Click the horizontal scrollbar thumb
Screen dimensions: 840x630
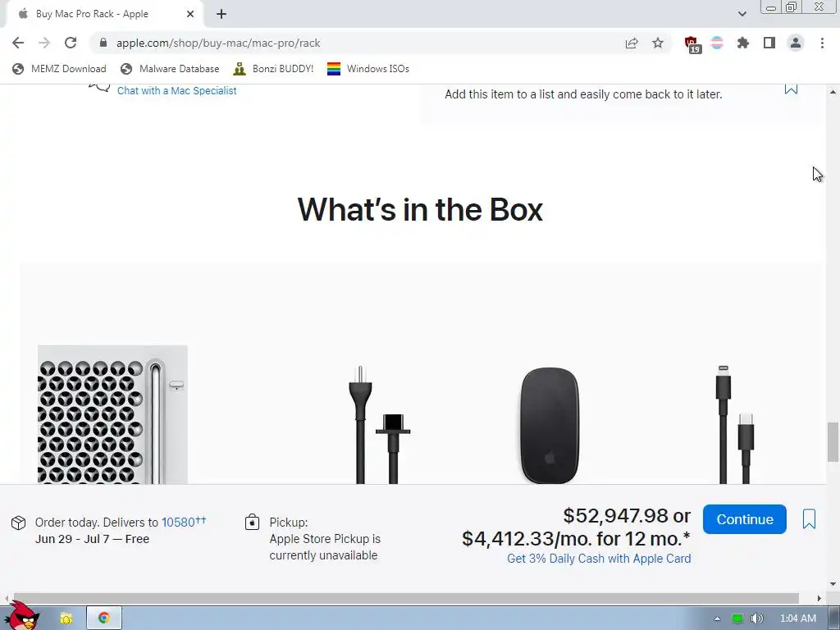coord(406,598)
